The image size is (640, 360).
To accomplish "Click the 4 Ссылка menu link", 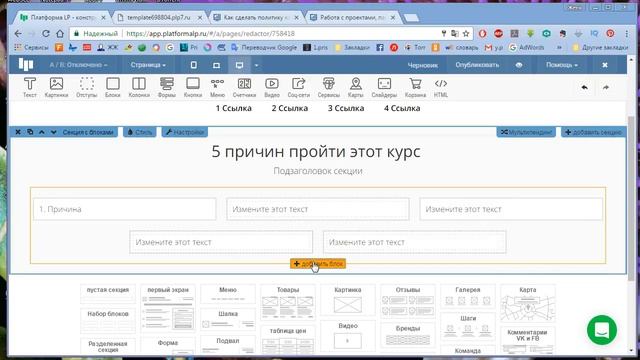I will (402, 108).
